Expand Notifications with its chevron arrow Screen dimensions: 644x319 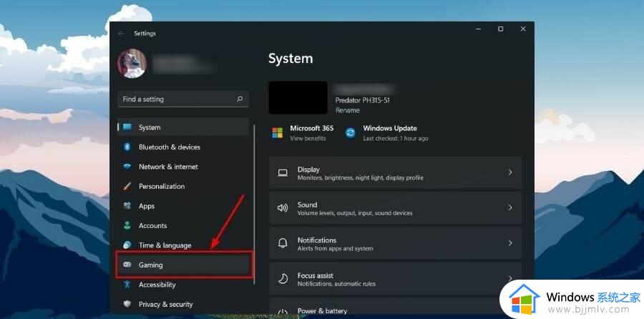[x=510, y=243]
